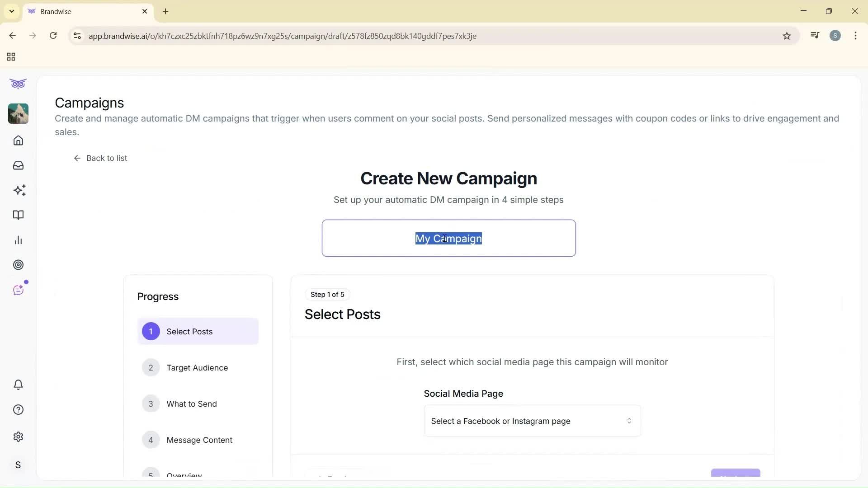
Task: Open the browser tab search chevron
Action: tap(12, 11)
